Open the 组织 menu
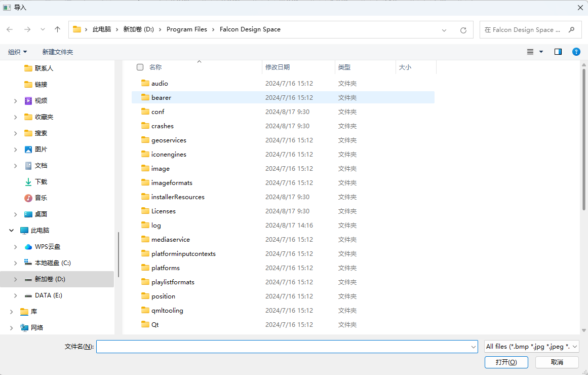Viewport: 588px width, 375px height. (18, 52)
